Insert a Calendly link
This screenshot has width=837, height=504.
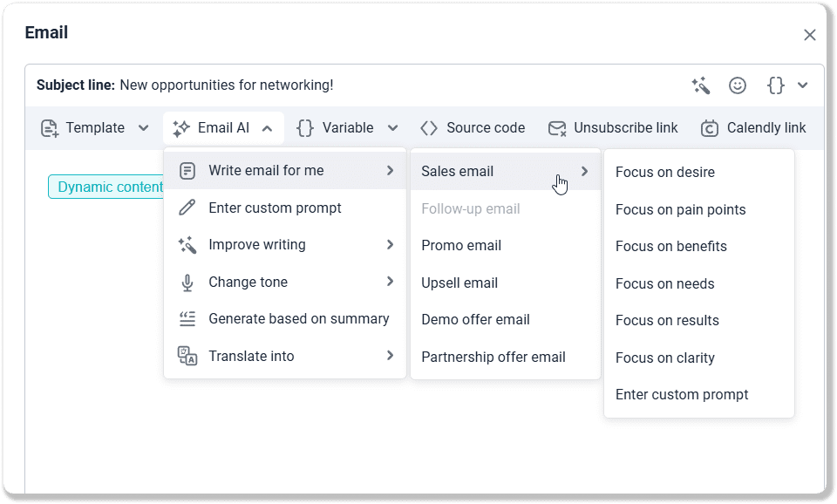753,128
